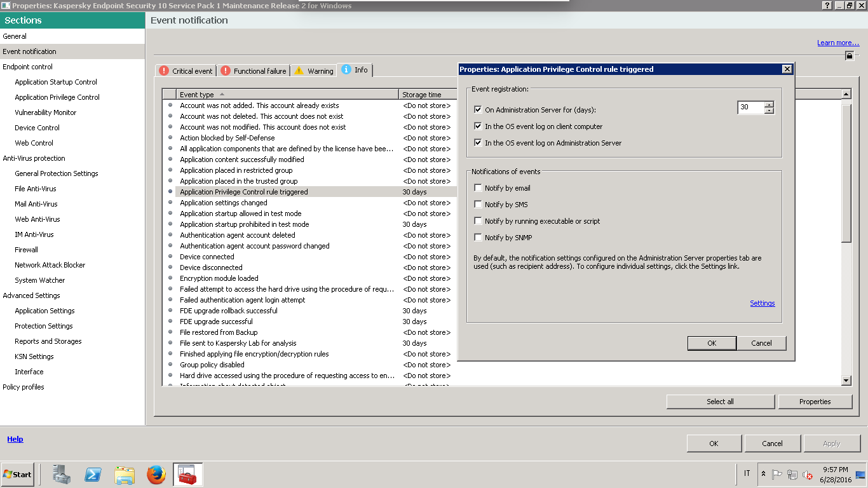Launch PowerShell from the taskbar

coord(93,474)
